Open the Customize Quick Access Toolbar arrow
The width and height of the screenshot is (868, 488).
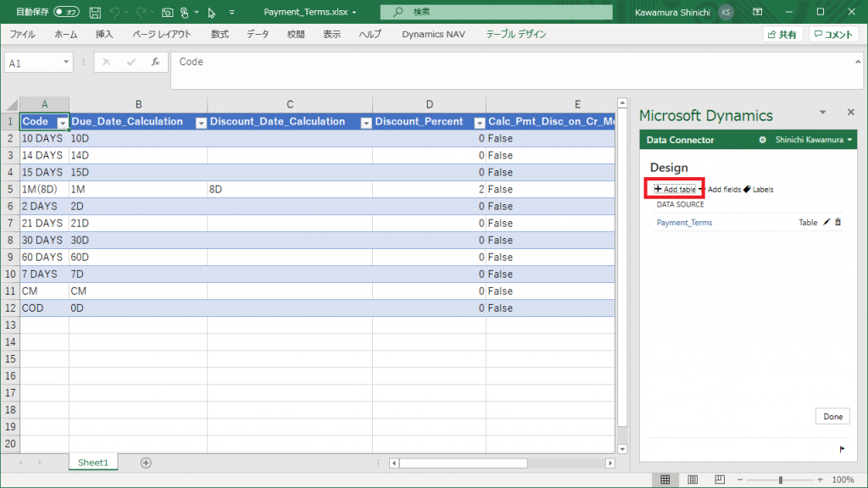(232, 12)
